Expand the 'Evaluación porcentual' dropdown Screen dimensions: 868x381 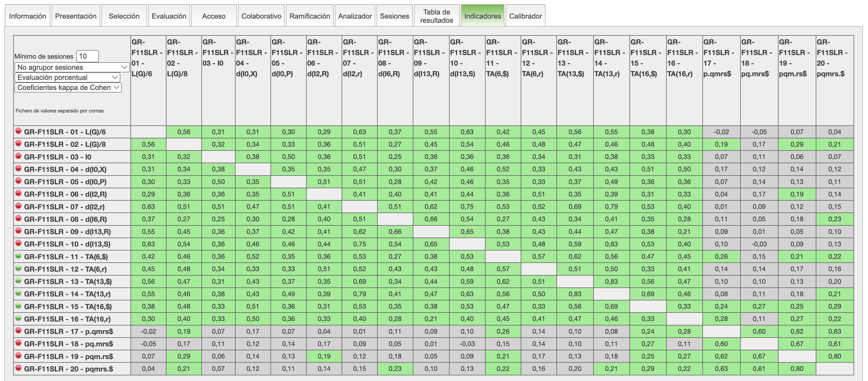tap(67, 77)
